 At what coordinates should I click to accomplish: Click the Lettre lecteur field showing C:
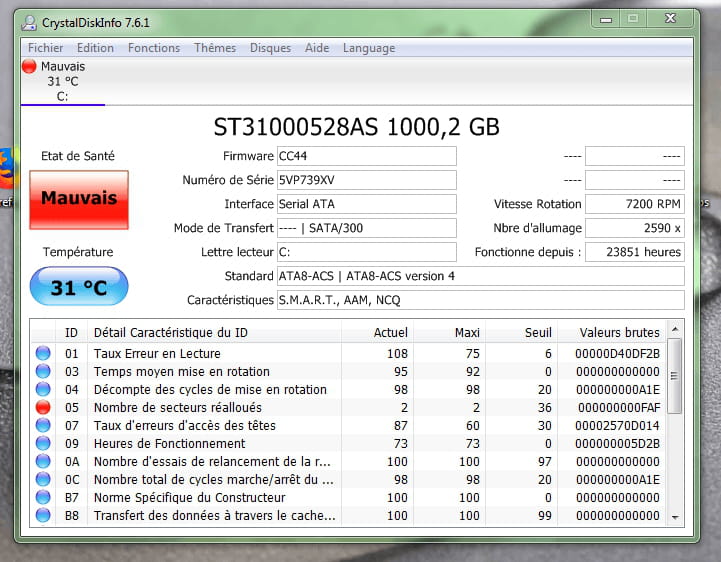pyautogui.click(x=366, y=252)
